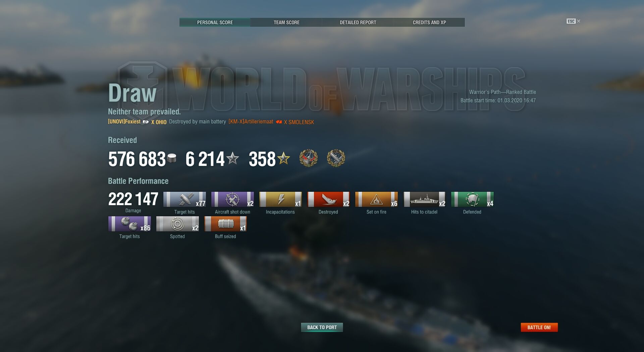644x352 pixels.
Task: Close the results screen via ESC
Action: 573,21
